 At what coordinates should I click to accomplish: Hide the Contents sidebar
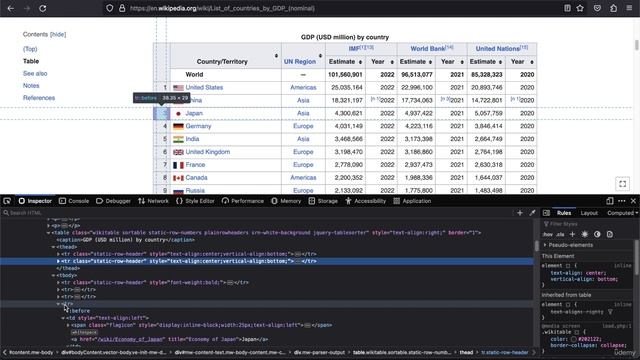(58, 34)
